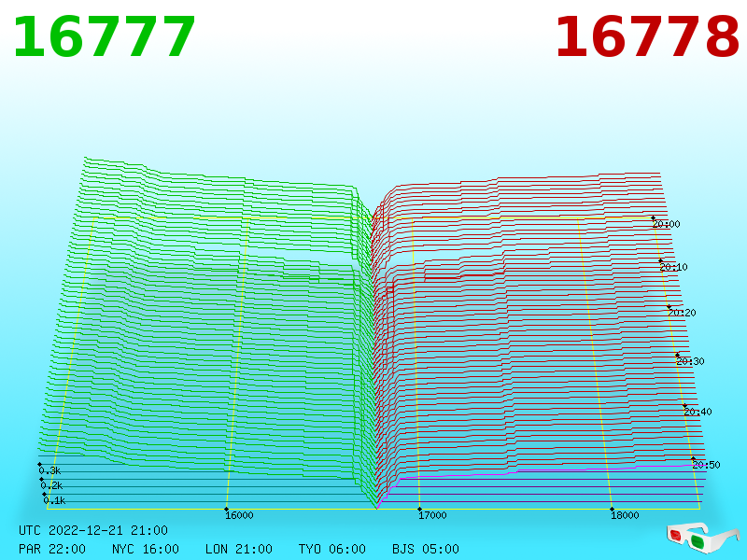Click the PAR 22:00 clock
The height and width of the screenshot is (560, 747).
[52, 549]
